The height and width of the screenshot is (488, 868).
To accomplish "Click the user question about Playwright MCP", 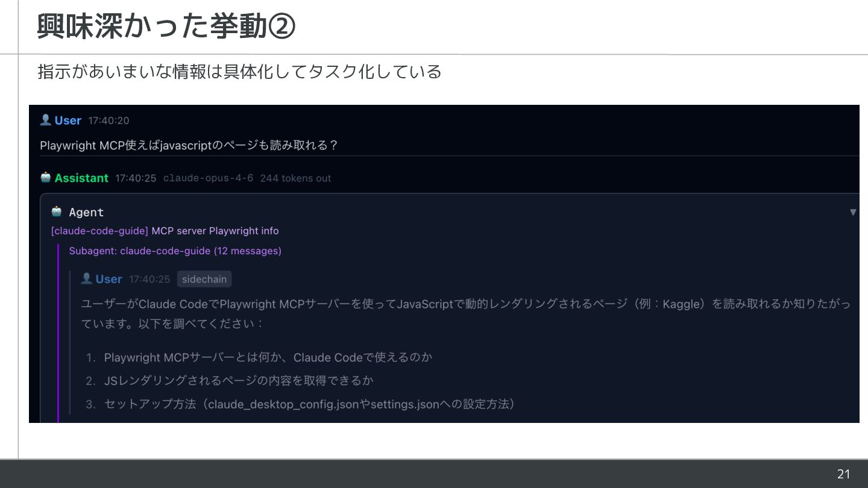I will 189,145.
